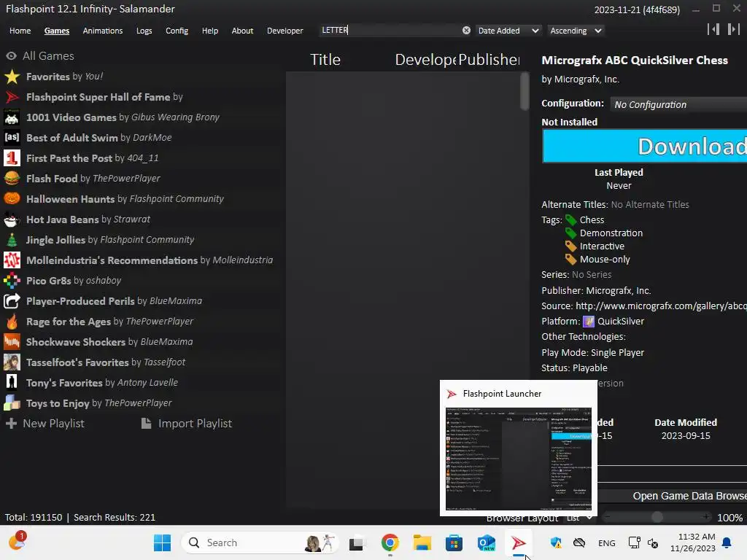
Task: Open the Favorites playlist star icon
Action: tap(12, 77)
